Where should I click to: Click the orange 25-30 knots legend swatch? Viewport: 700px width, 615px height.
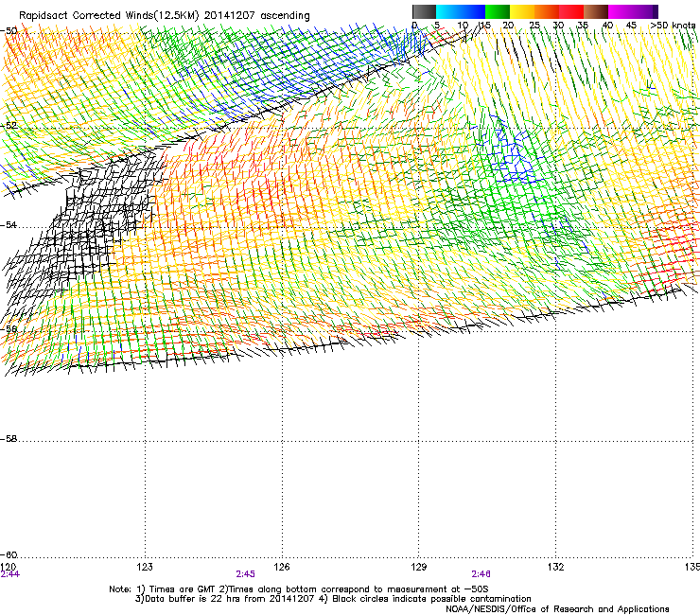[547, 11]
